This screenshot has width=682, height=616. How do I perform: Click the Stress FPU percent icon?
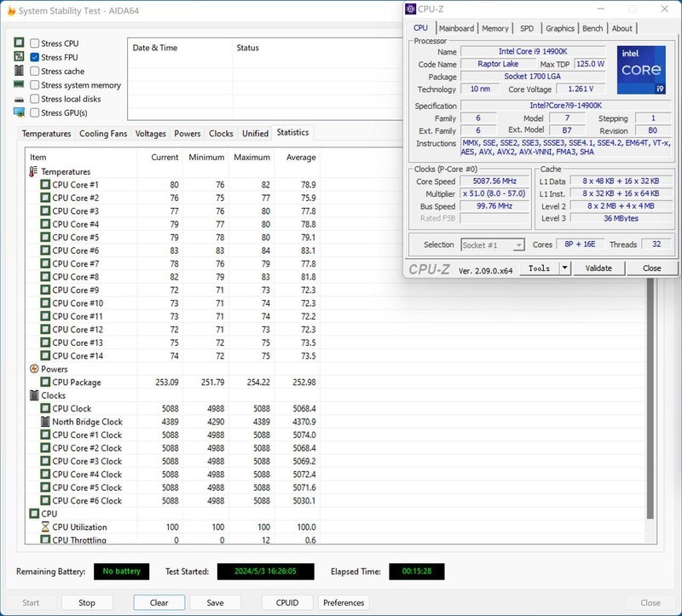[19, 58]
